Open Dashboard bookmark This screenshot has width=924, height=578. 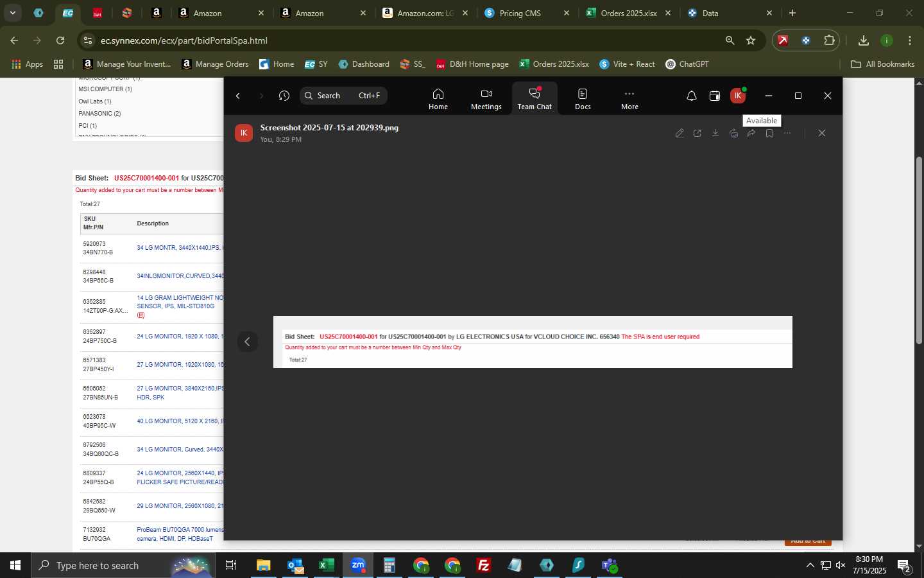(x=364, y=64)
